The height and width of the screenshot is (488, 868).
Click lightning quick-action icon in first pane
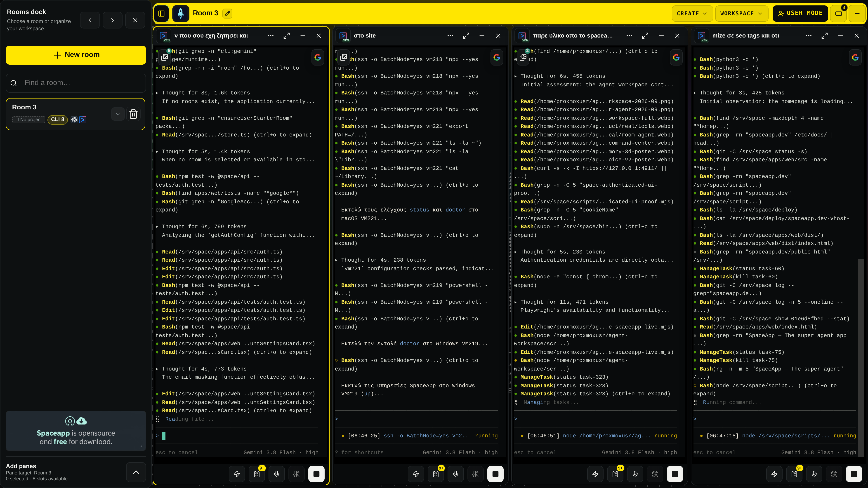point(237,474)
